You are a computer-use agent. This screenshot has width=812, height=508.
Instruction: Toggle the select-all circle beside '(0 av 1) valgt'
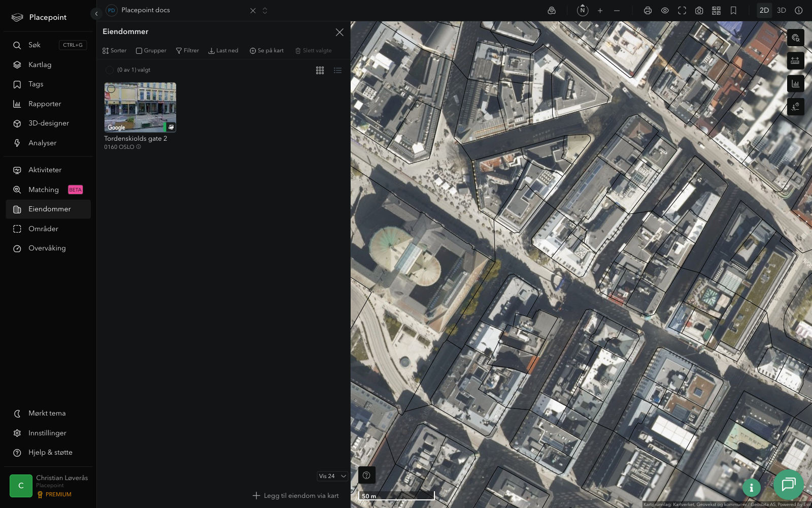(x=110, y=70)
